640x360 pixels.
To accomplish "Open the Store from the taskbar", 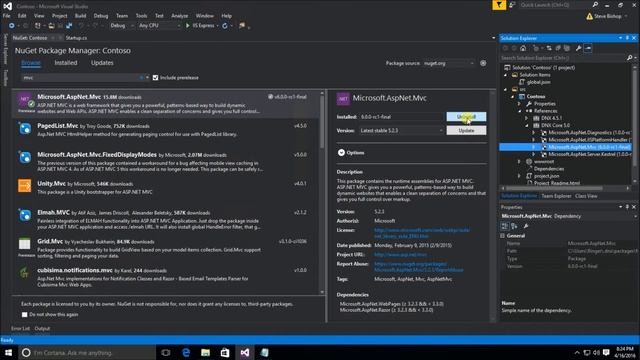I will (x=225, y=352).
